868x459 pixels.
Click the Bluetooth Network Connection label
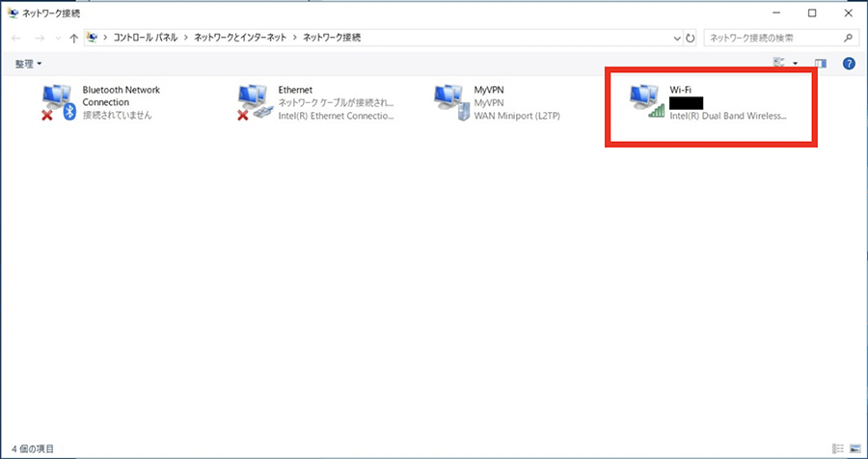coord(122,95)
